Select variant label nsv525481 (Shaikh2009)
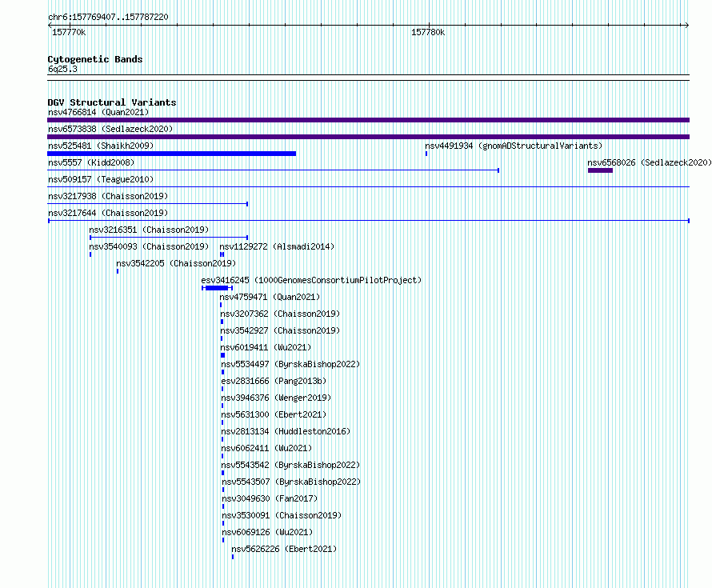Viewport: 712px width, 588px height. coord(101,146)
